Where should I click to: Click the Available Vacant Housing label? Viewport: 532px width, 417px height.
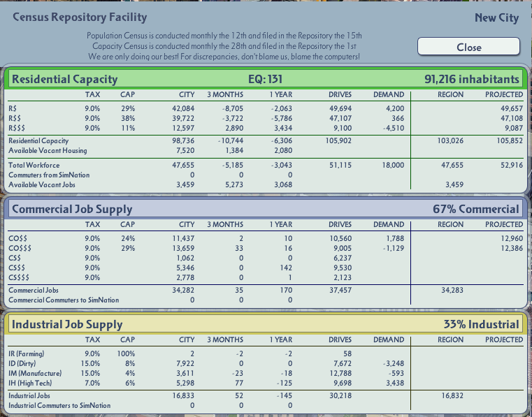coord(48,151)
